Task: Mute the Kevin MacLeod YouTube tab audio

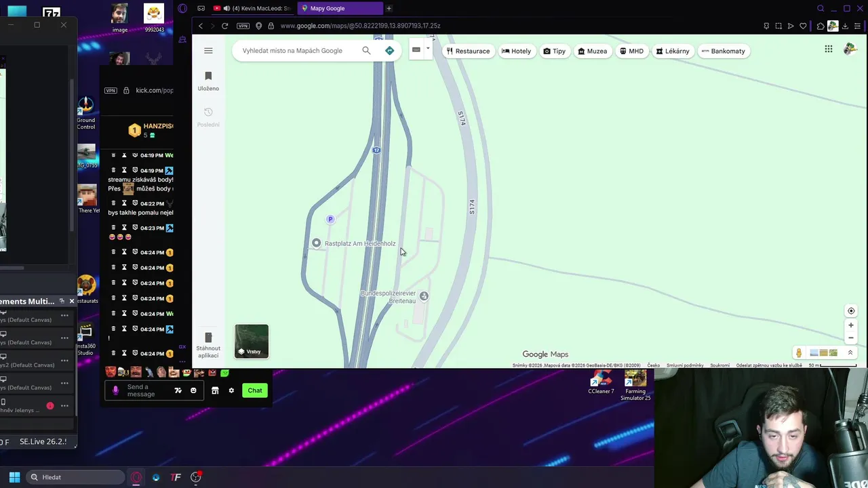Action: tap(226, 8)
